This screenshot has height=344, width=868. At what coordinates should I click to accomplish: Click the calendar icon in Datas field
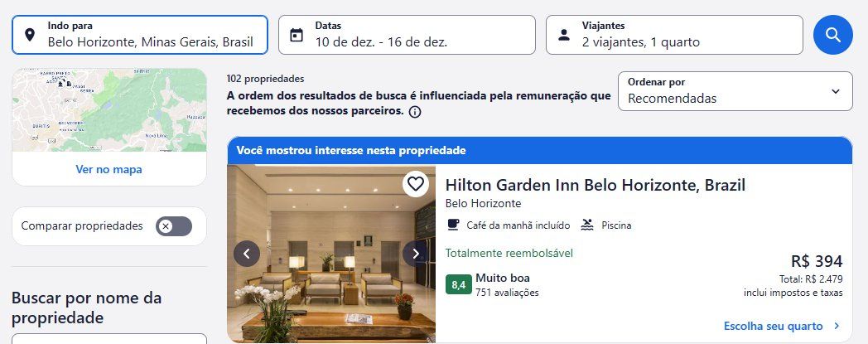coord(297,35)
